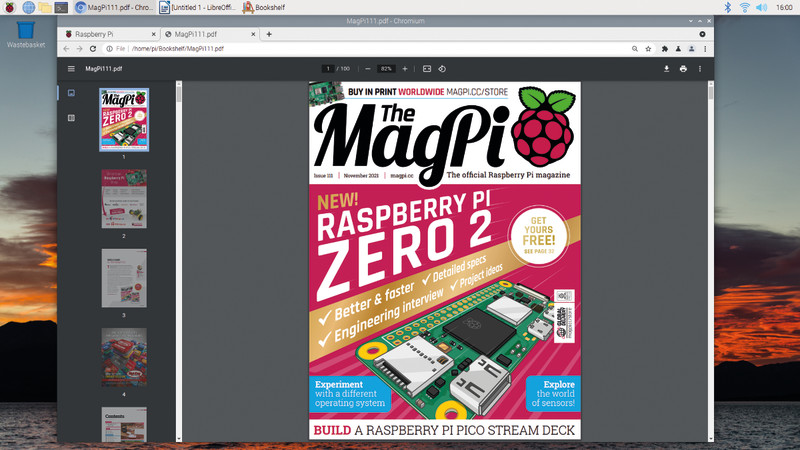Show page thumbnails view in sidebar
This screenshot has height=450, width=800.
pyautogui.click(x=71, y=93)
